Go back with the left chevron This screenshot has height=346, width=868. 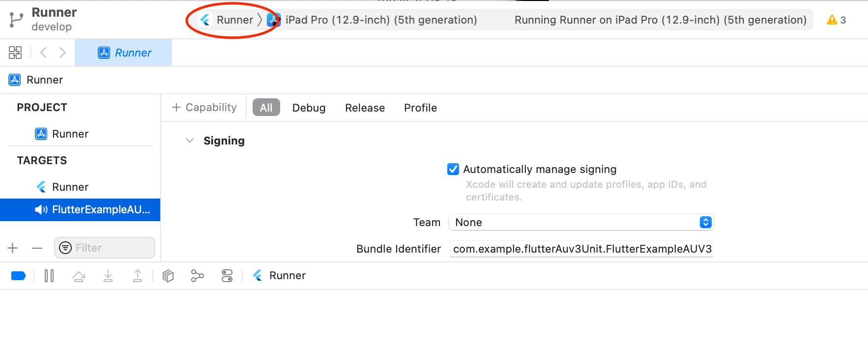43,53
